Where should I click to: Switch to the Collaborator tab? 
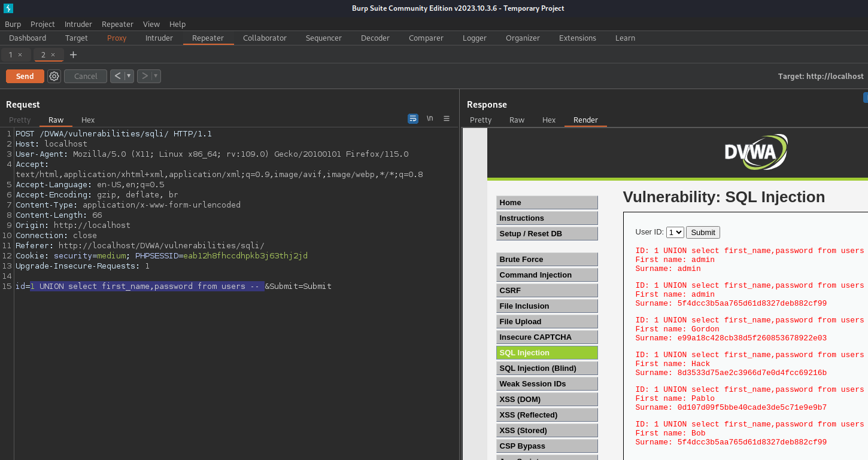pyautogui.click(x=265, y=38)
